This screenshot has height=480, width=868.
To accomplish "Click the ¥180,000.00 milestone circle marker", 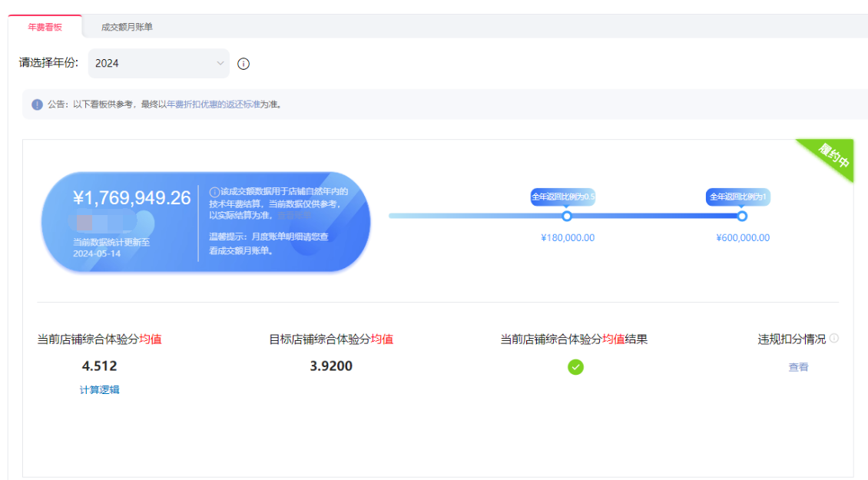I will tap(567, 216).
